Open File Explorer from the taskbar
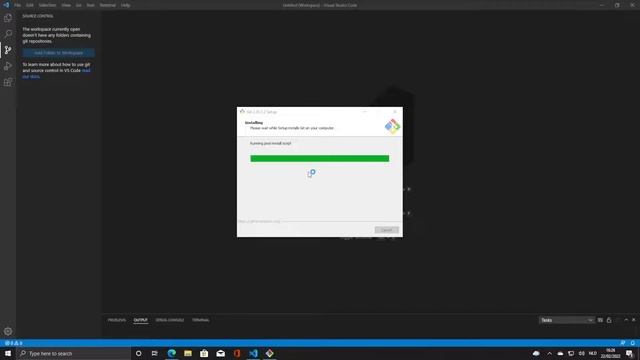Viewport: 640px width, 360px height. pyautogui.click(x=188, y=353)
